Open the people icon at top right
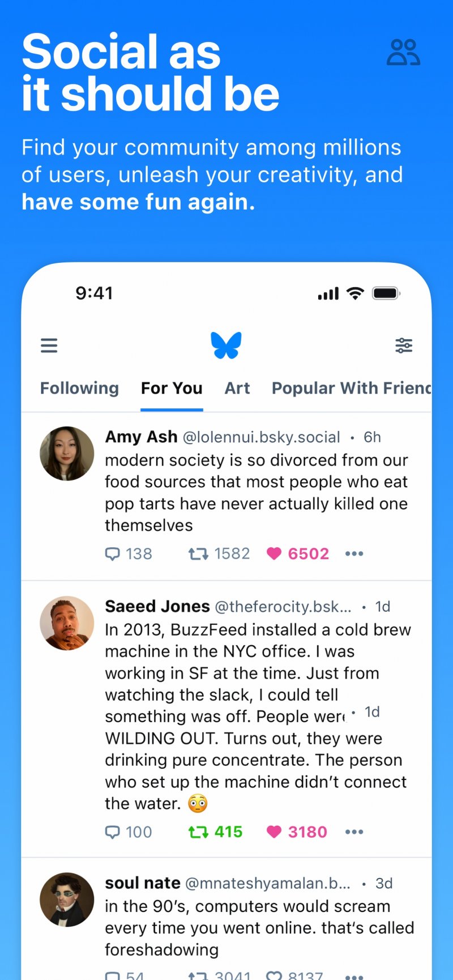 click(403, 53)
